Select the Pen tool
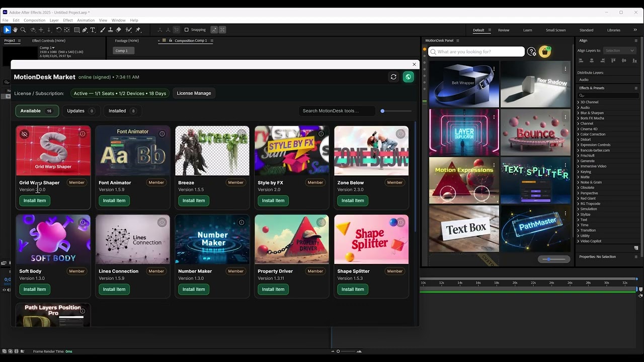Viewport: 644px width, 362px height. 85,30
